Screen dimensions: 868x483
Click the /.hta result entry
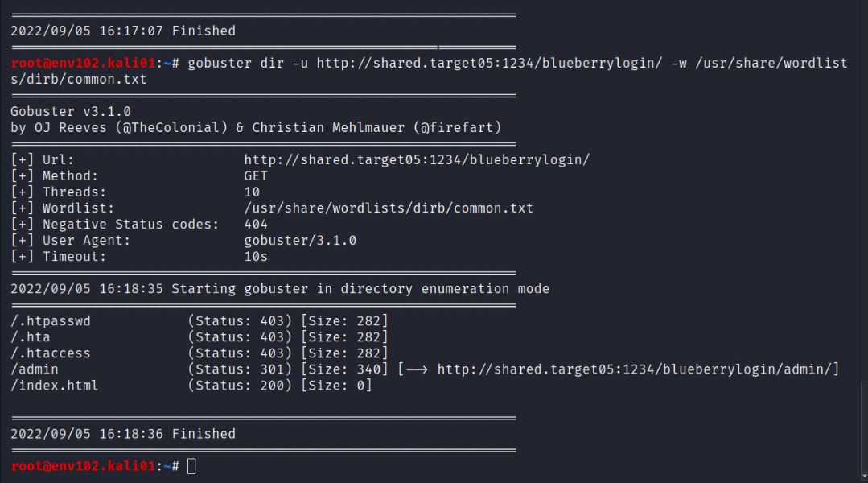click(31, 337)
